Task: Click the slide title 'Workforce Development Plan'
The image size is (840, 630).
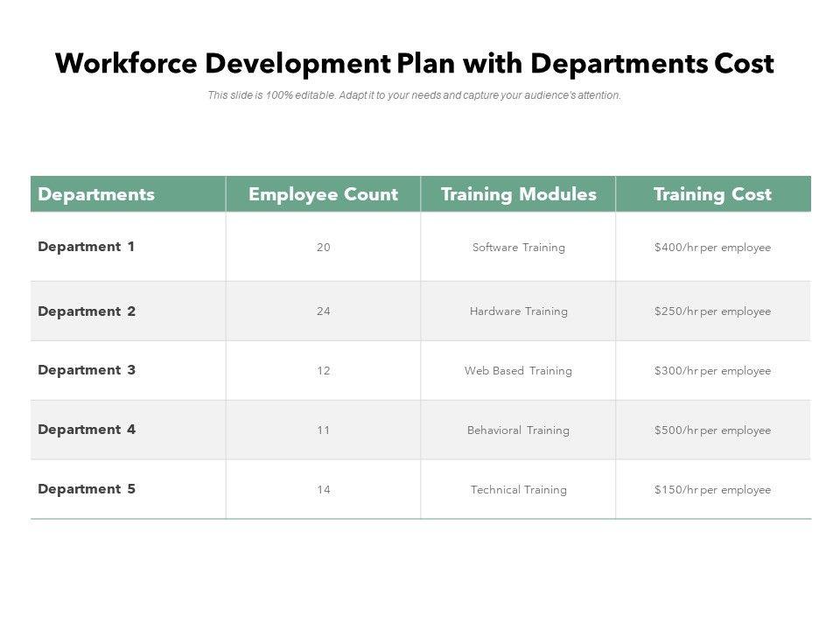Action: tap(414, 64)
